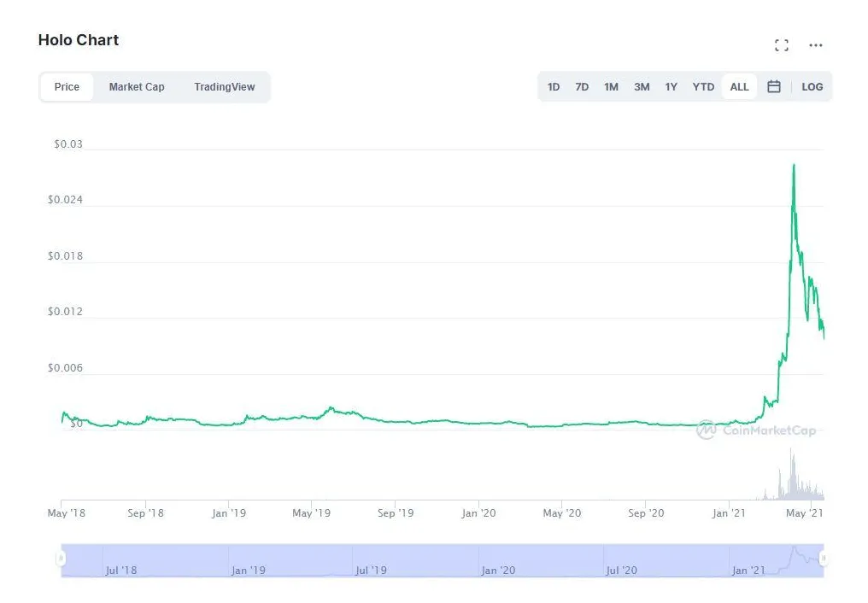Toggle the ALL timeframe view
Image resolution: width=868 pixels, height=603 pixels.
pos(738,86)
